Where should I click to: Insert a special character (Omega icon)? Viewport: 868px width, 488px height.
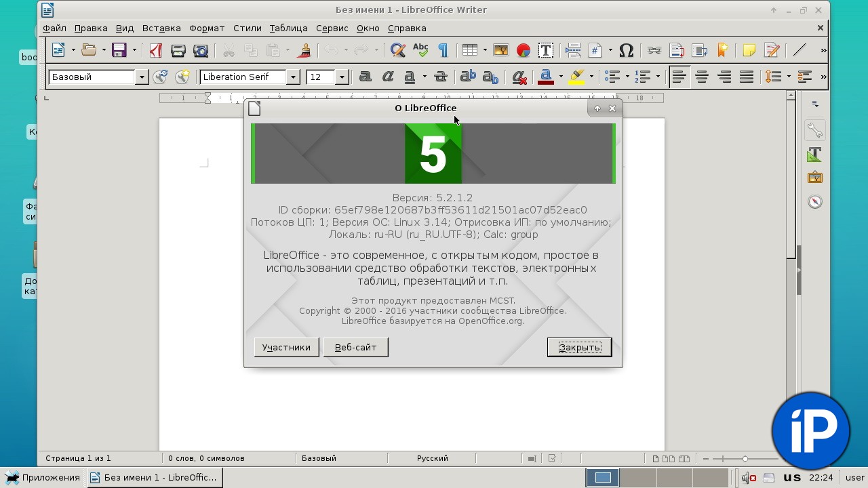coord(627,50)
